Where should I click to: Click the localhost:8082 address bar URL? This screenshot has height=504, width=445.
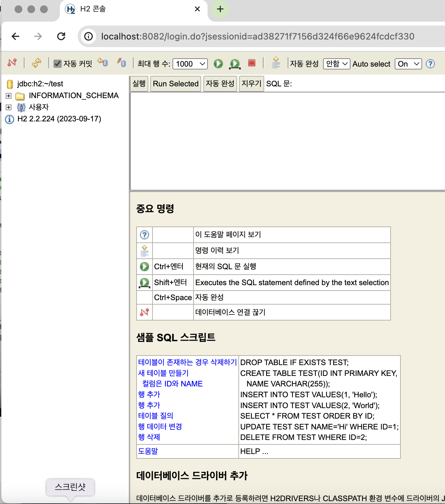(258, 36)
